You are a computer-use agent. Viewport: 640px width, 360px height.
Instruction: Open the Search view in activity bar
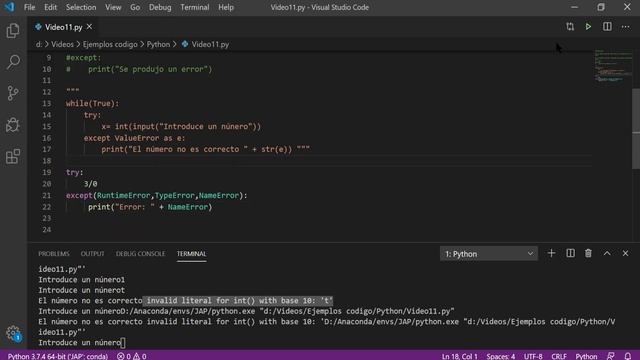(13, 62)
